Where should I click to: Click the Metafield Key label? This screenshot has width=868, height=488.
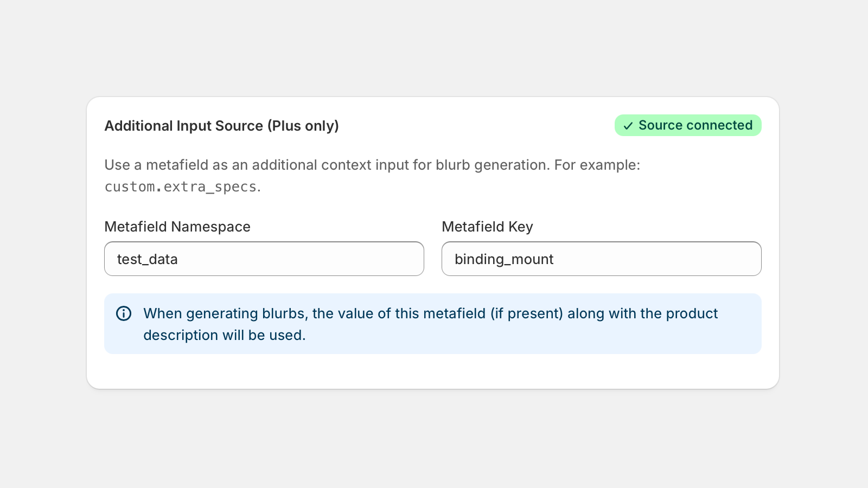point(488,227)
